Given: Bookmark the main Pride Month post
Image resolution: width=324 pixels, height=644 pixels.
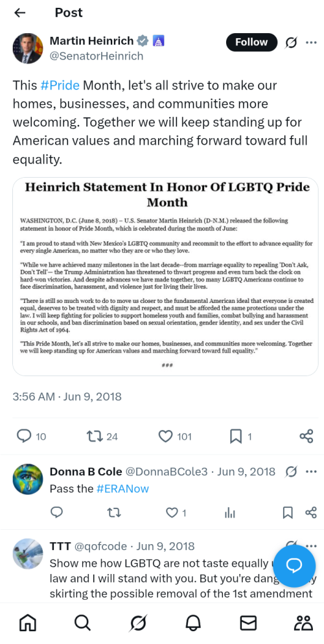Looking at the screenshot, I should [x=236, y=436].
